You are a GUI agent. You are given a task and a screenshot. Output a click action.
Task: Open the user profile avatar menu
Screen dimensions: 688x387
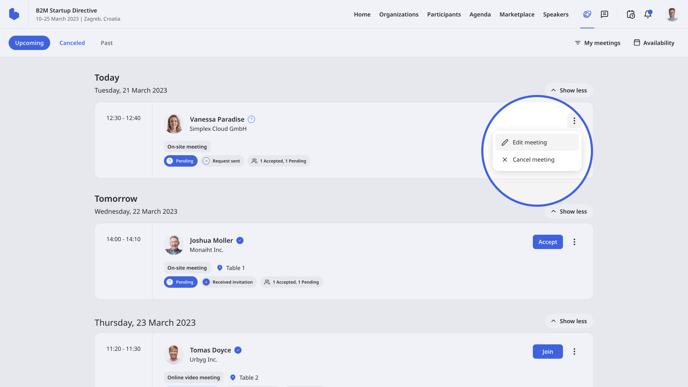click(x=672, y=14)
